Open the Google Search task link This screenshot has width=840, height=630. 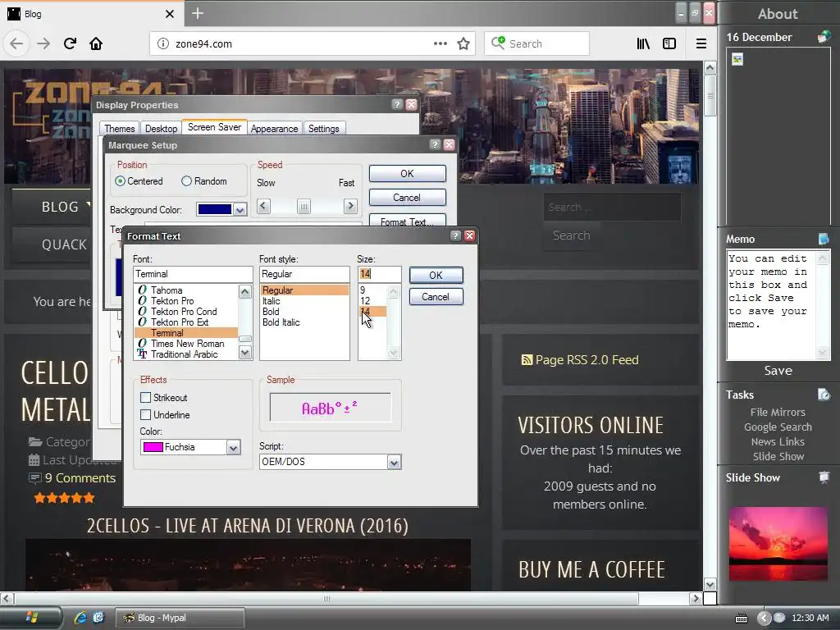click(x=778, y=427)
